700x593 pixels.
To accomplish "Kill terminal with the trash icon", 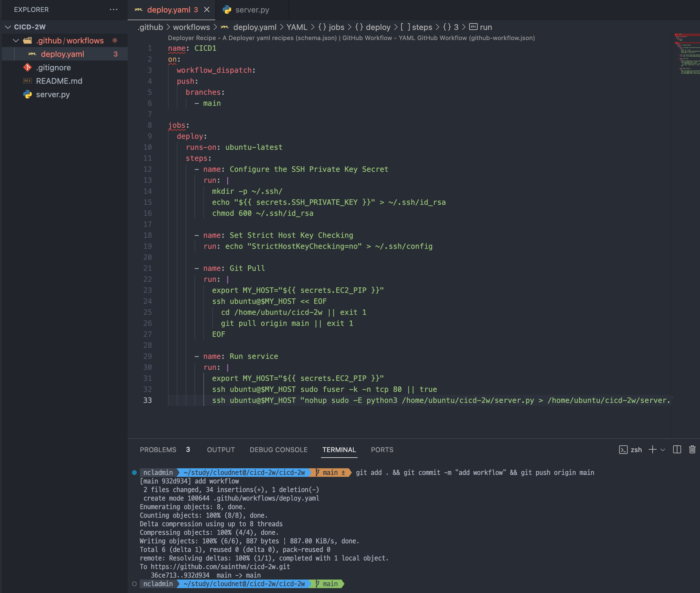I will tap(692, 449).
